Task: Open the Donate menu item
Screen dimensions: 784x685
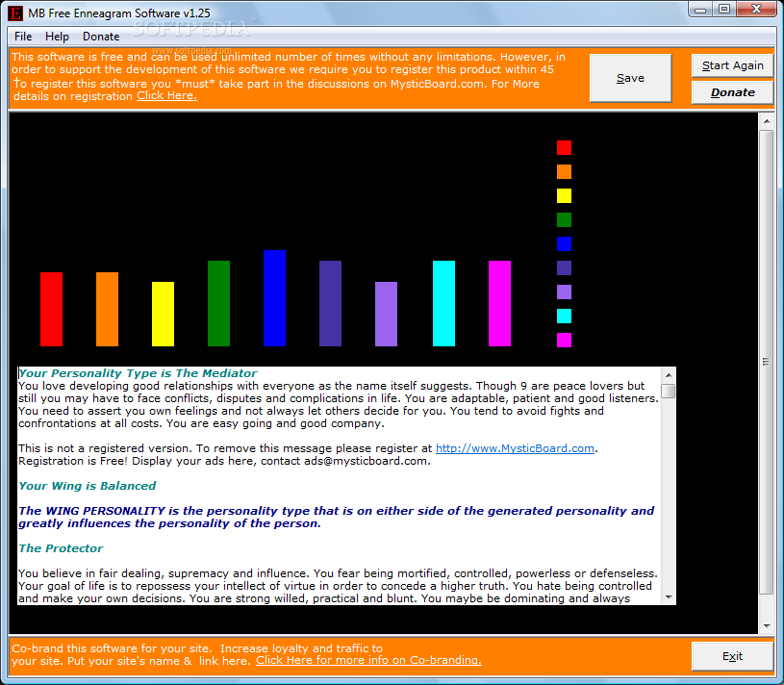Action: click(x=100, y=36)
